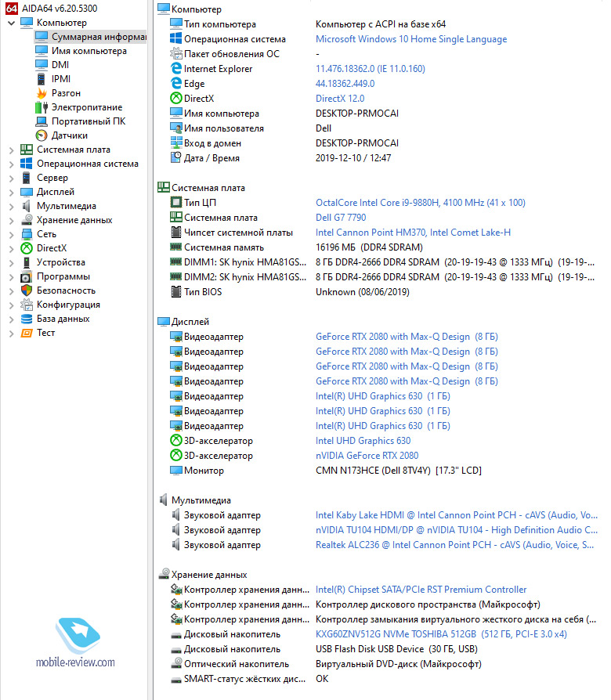Open the Realtek ALC236 sound adapter link

tap(454, 545)
